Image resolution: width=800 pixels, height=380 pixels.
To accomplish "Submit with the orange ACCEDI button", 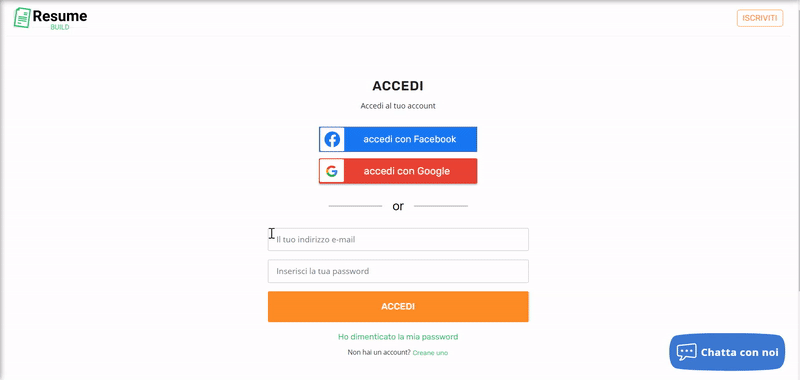I will click(x=398, y=307).
